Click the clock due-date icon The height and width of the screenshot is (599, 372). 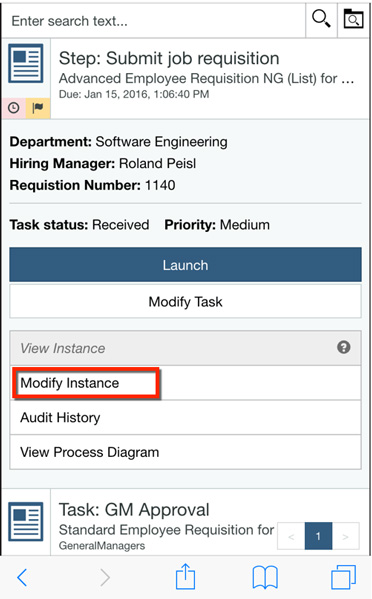(x=14, y=108)
